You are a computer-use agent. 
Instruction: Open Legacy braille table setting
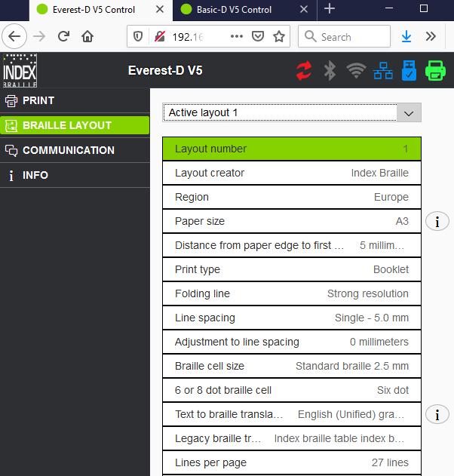tap(292, 438)
